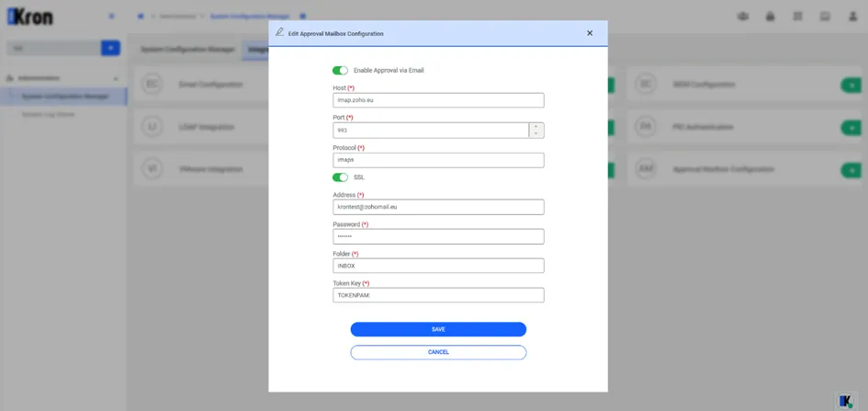
Task: Toggle the SSL switch
Action: pos(340,177)
